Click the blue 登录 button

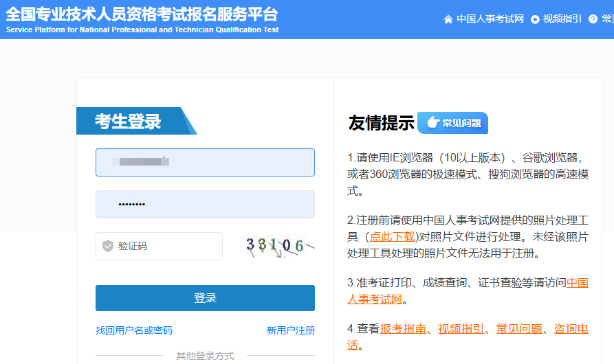coord(205,298)
